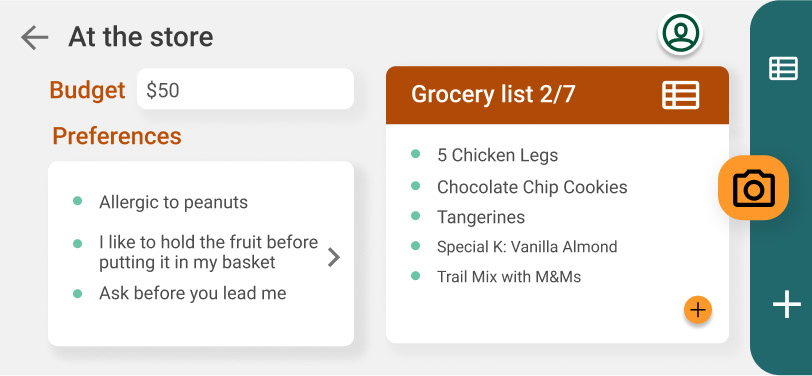Select the 5 Chicken Legs item
Screen dimensions: 812x376
tap(497, 155)
